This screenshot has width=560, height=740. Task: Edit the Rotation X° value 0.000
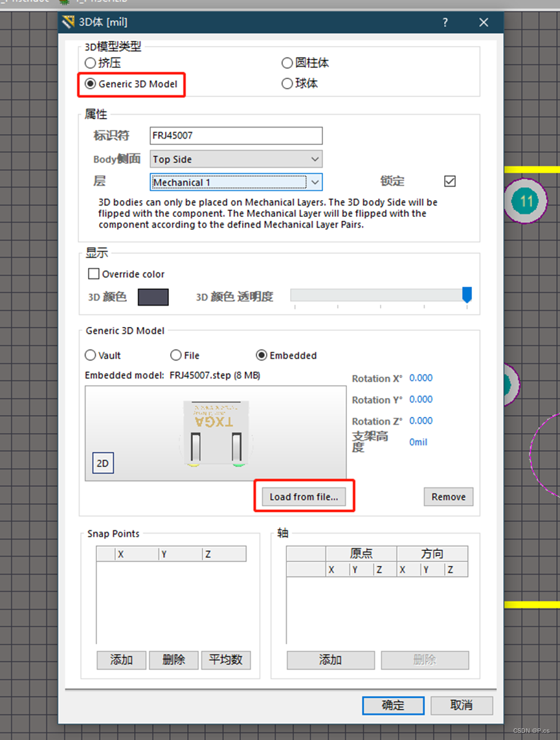click(421, 378)
